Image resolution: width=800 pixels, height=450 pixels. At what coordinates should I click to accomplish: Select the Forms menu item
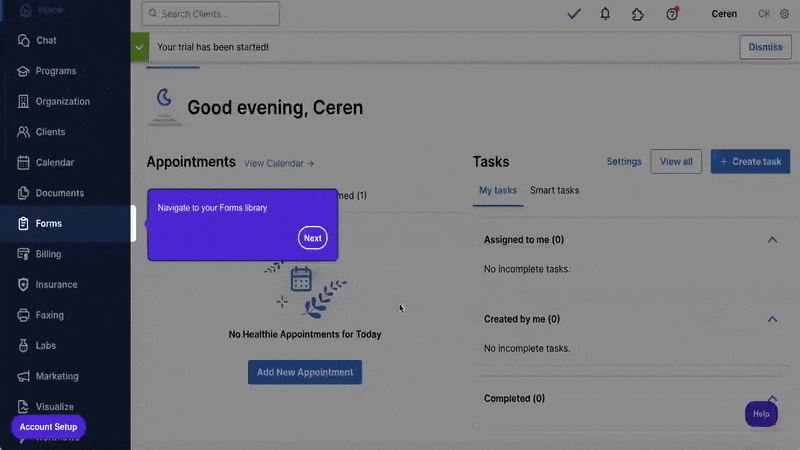[67, 223]
